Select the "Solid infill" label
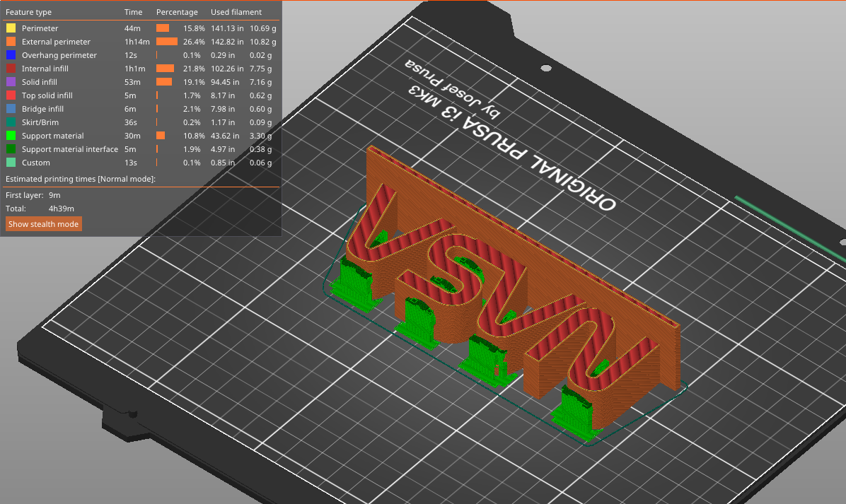Viewport: 846px width, 504px height. [x=40, y=82]
